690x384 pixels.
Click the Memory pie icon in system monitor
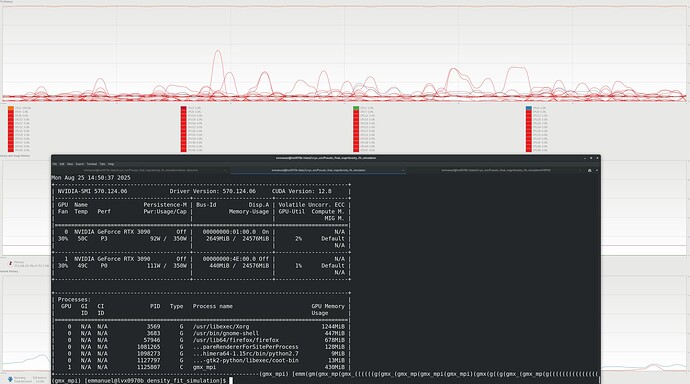pos(11,263)
